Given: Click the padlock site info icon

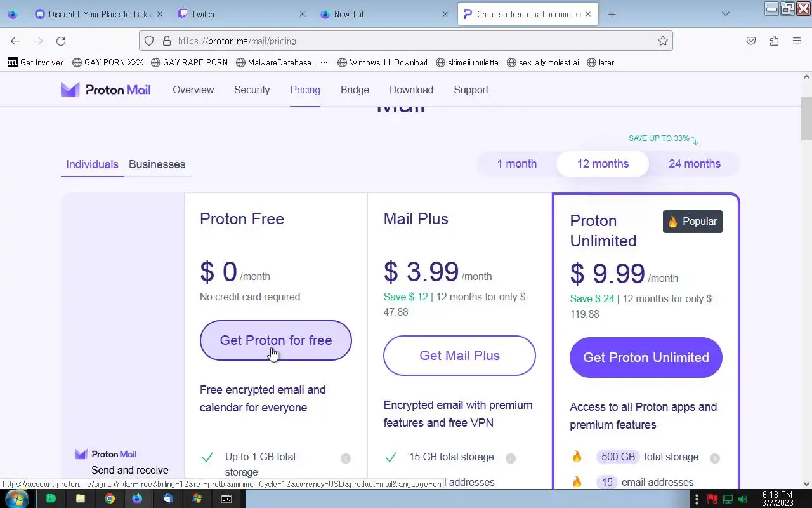Looking at the screenshot, I should pos(167,41).
